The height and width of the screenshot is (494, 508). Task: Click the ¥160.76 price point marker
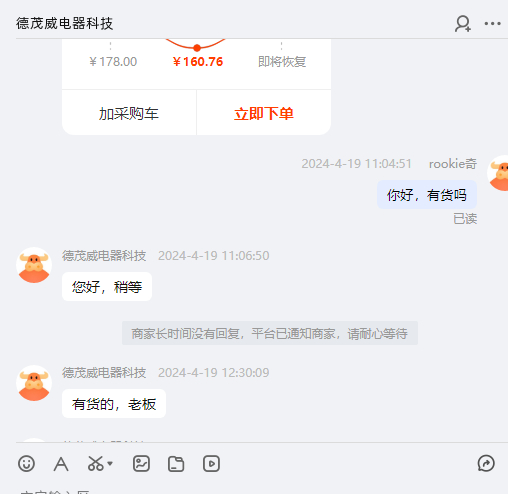click(197, 48)
